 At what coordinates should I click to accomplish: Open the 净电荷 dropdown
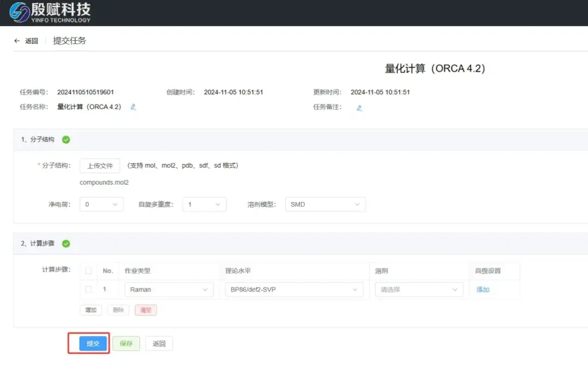tap(101, 204)
